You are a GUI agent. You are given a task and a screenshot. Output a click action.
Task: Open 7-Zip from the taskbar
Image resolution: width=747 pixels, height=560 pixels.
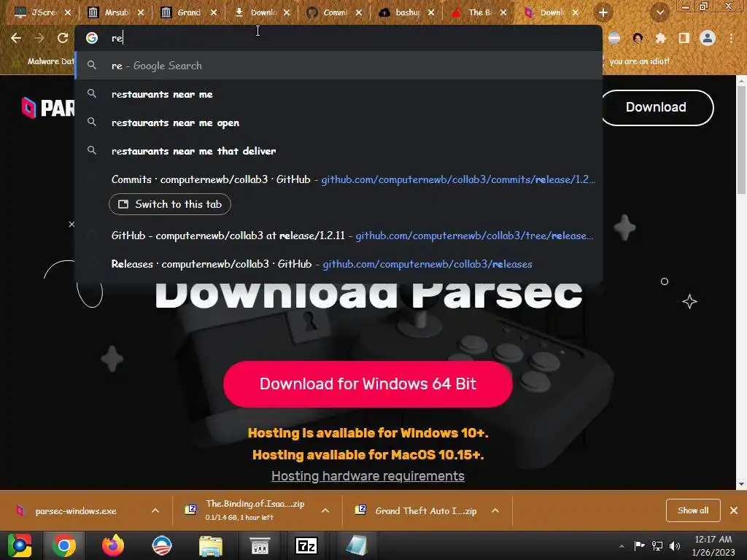306,545
